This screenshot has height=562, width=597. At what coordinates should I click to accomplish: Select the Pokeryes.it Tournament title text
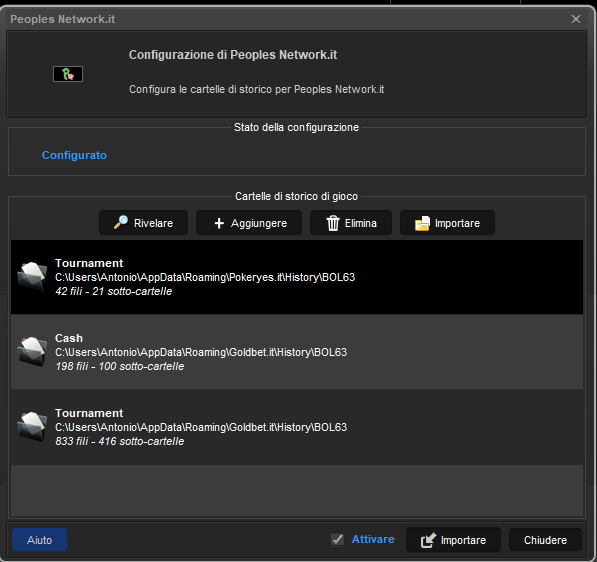point(89,263)
